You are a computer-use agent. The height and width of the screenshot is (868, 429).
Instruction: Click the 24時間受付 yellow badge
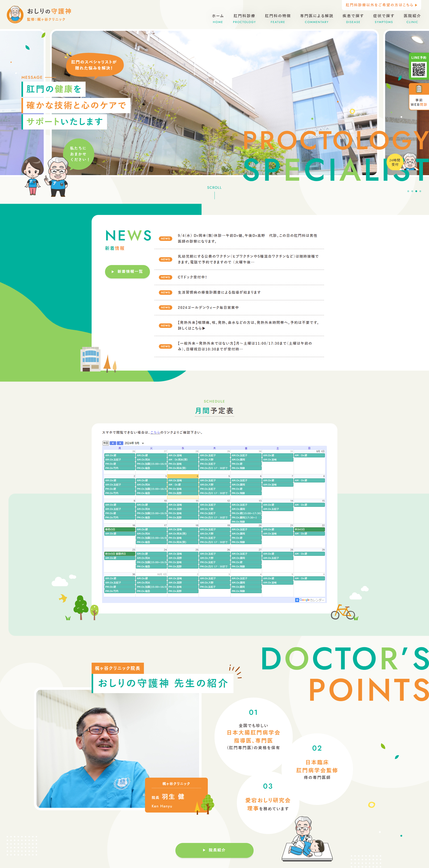(x=395, y=162)
